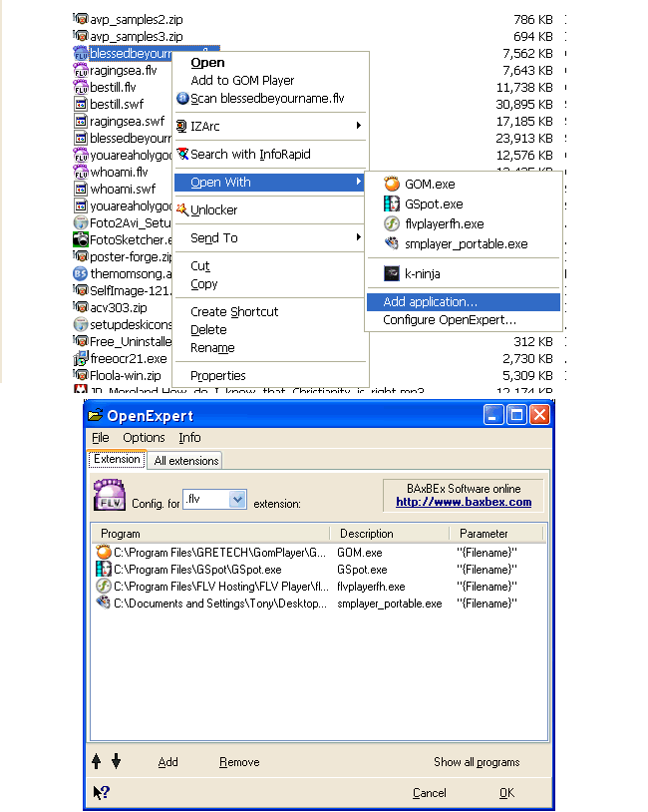Click the Program column header

point(210,534)
